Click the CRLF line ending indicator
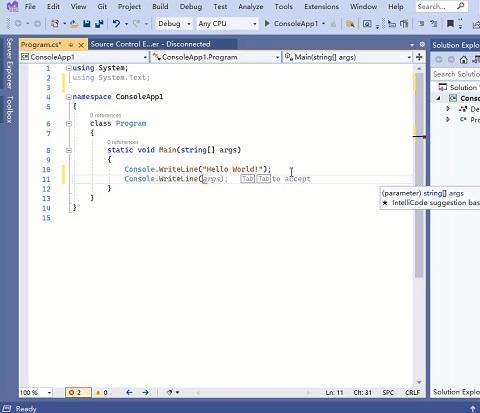 coord(412,392)
